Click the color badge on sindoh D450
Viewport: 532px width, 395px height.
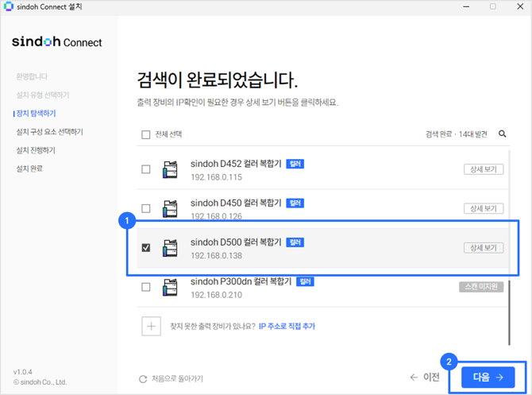click(x=295, y=203)
